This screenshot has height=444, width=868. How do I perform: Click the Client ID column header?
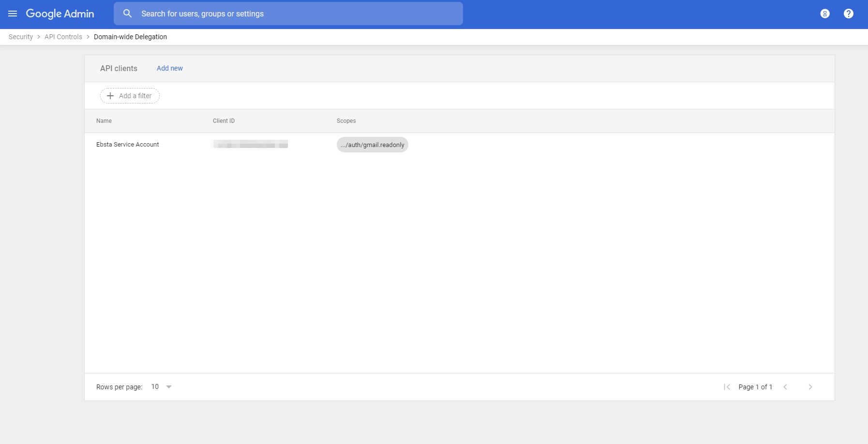pos(224,121)
